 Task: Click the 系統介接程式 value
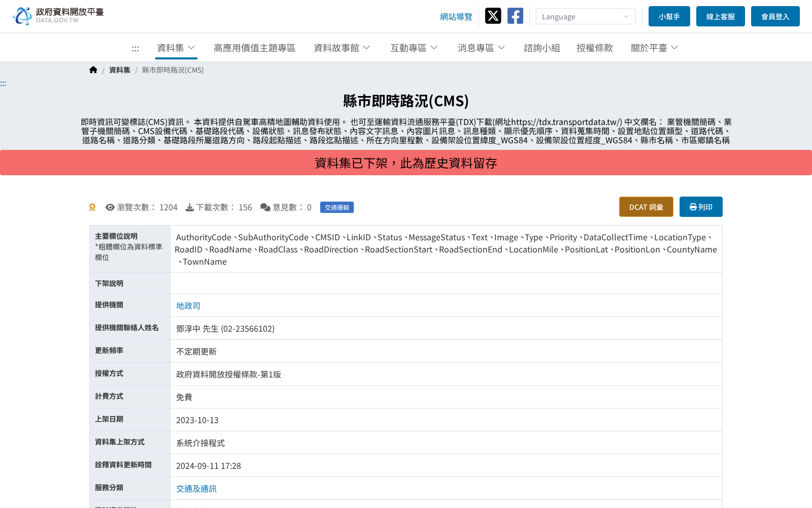pos(200,443)
